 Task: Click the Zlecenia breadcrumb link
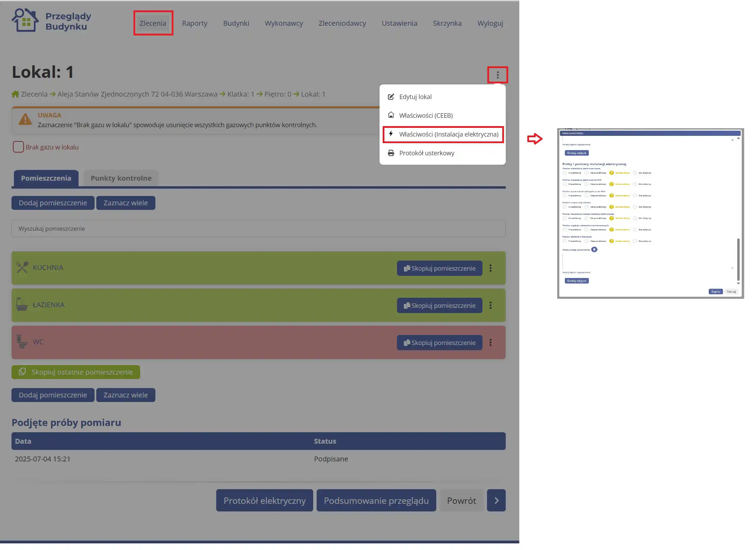pyautogui.click(x=34, y=94)
